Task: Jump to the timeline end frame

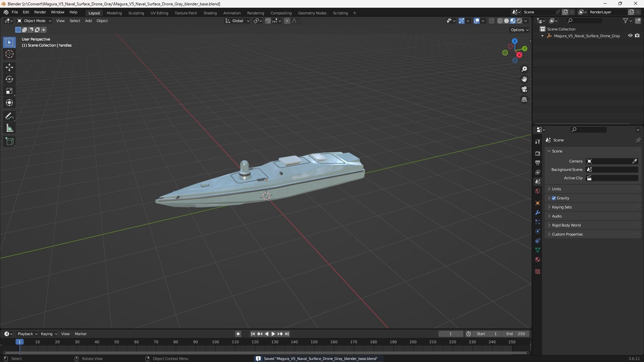Action: (x=287, y=334)
